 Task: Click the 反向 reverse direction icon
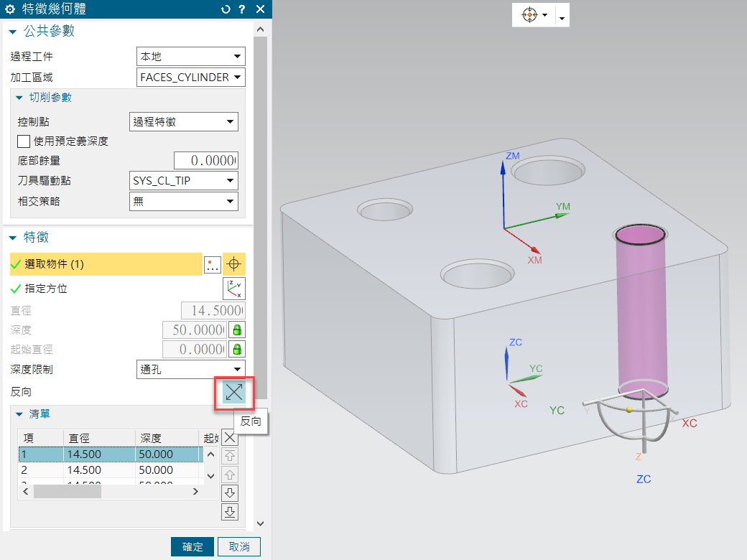234,393
